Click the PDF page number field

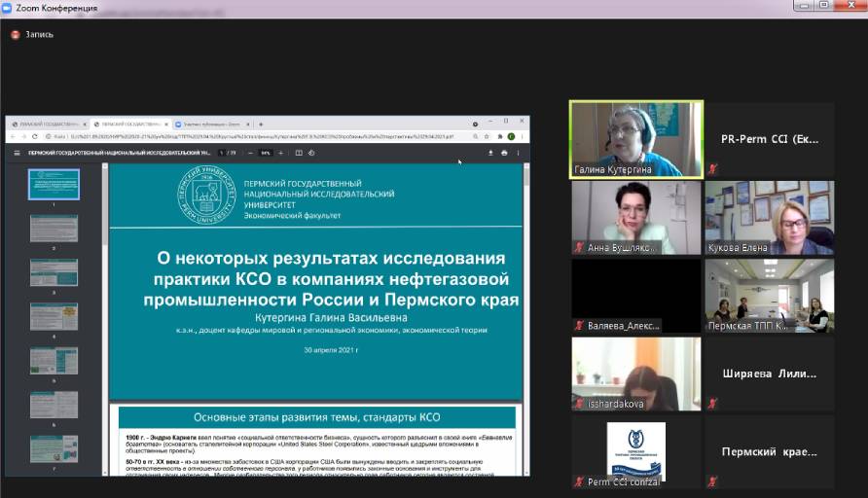coord(222,153)
